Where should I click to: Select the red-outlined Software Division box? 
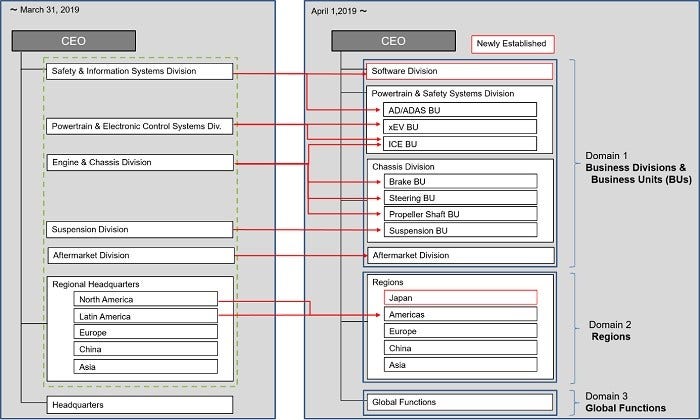tap(460, 72)
